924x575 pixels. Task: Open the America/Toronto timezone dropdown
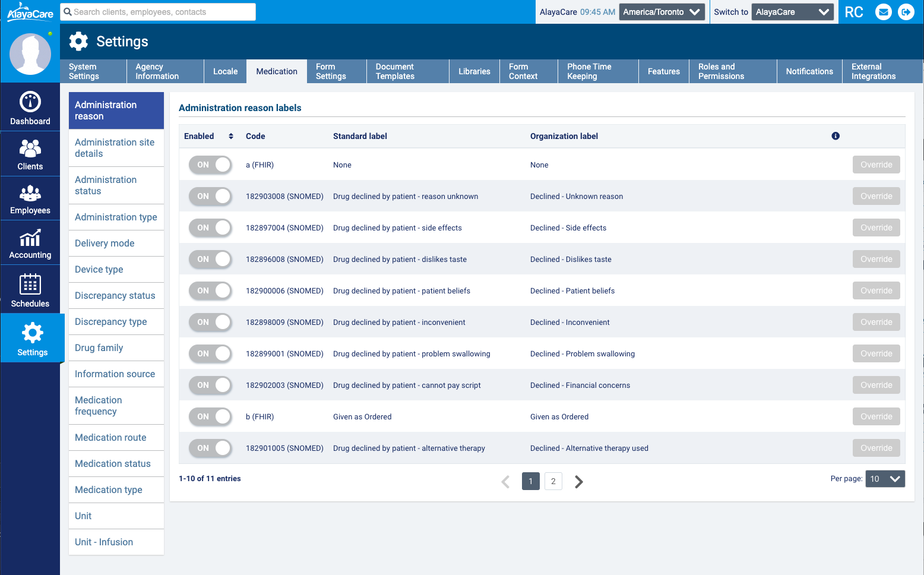(x=662, y=12)
